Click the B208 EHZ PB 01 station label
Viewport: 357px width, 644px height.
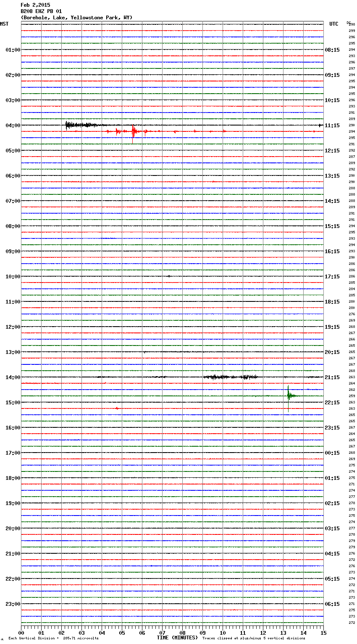(x=41, y=11)
